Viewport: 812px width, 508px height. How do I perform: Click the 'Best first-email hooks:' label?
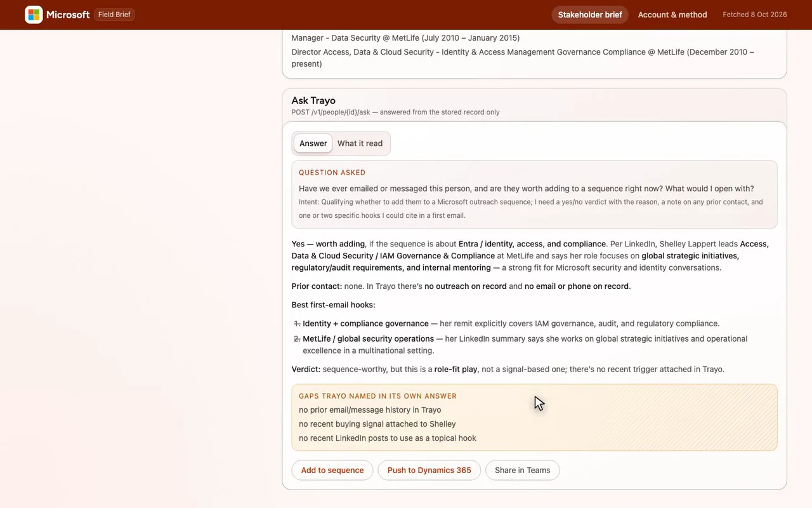(x=334, y=305)
